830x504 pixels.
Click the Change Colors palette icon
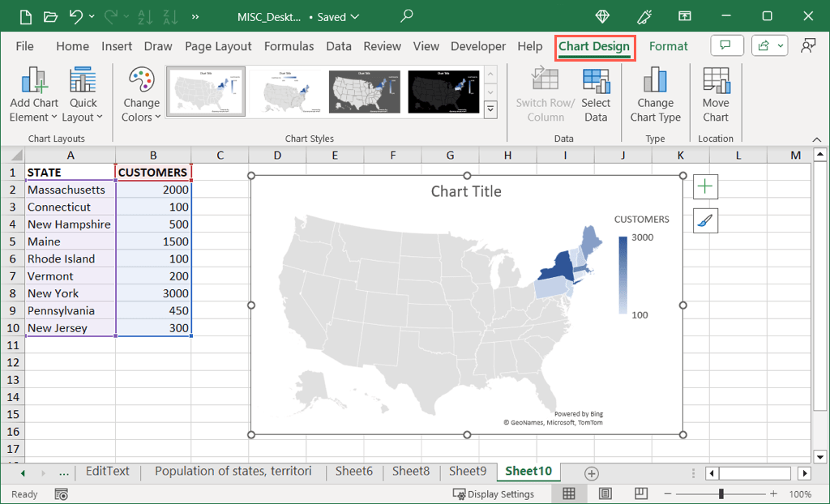click(141, 81)
